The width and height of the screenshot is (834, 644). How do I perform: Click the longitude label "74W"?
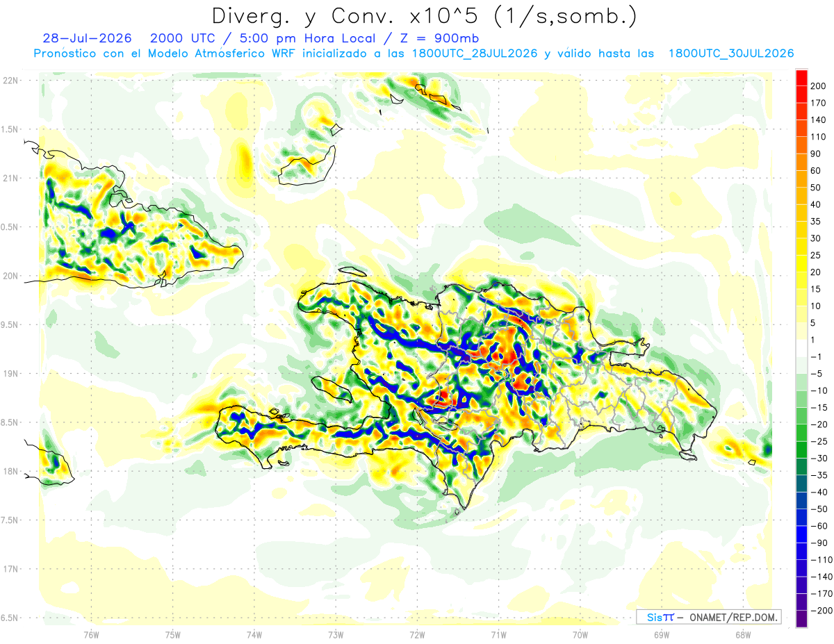(x=254, y=634)
